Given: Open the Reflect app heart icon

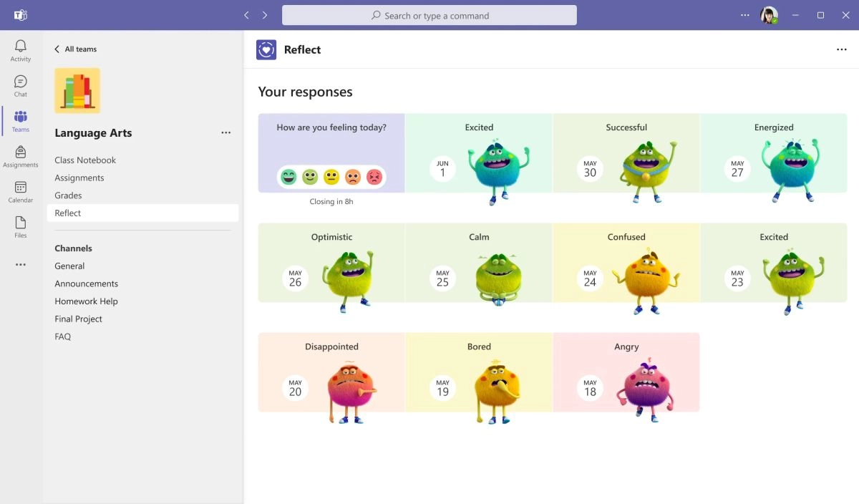Looking at the screenshot, I should pos(266,49).
